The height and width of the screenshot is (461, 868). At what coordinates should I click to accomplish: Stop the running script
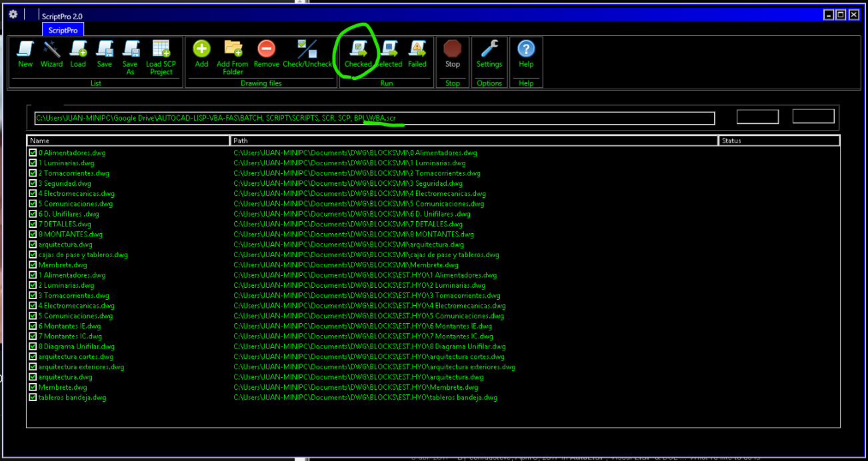[x=453, y=54]
